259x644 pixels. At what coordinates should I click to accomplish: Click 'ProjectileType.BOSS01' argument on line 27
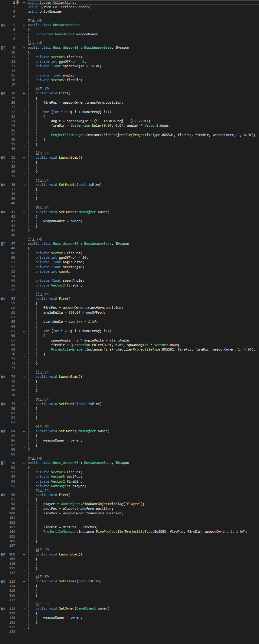[x=153, y=135]
